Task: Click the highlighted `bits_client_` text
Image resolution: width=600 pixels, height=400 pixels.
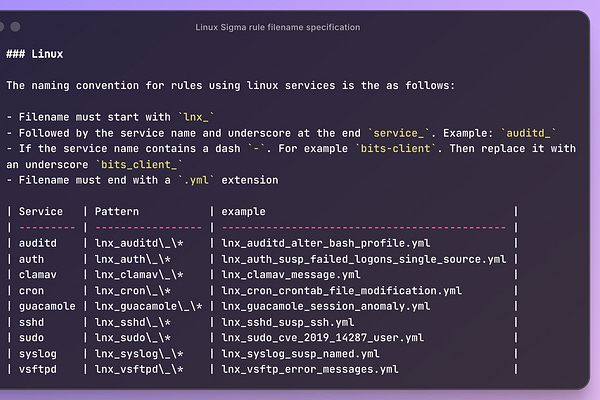Action: pos(139,165)
